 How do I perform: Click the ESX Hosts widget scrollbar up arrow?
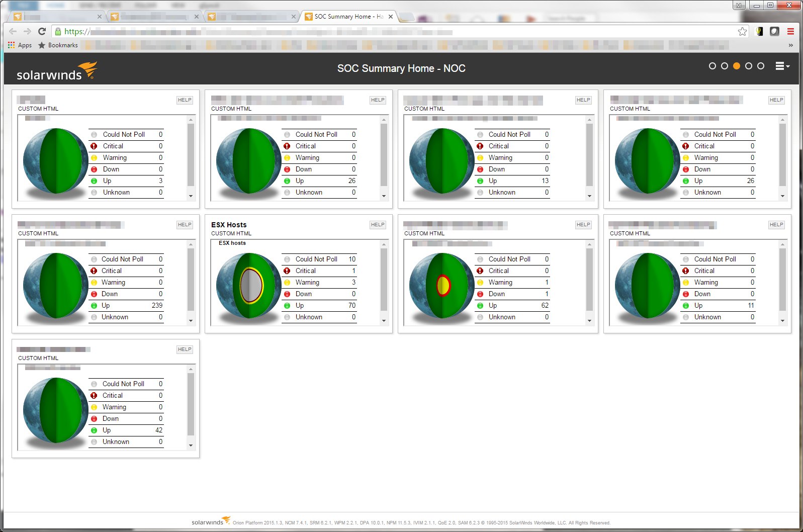[x=384, y=244]
